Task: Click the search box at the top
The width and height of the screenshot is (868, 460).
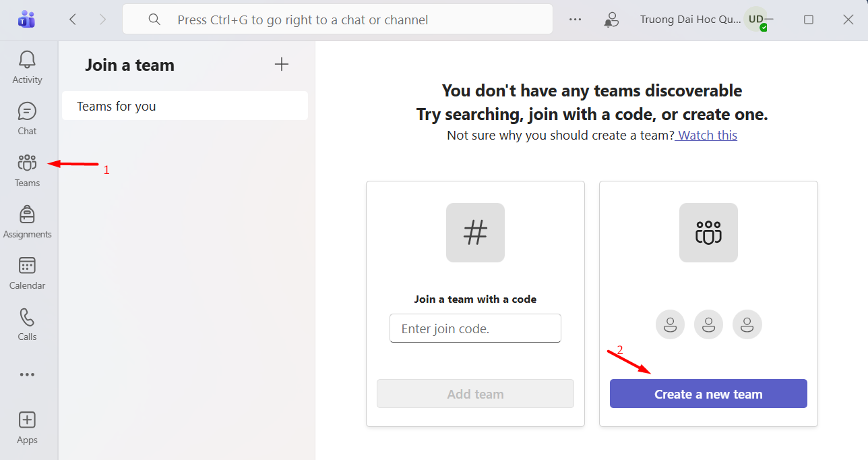Action: [337, 20]
